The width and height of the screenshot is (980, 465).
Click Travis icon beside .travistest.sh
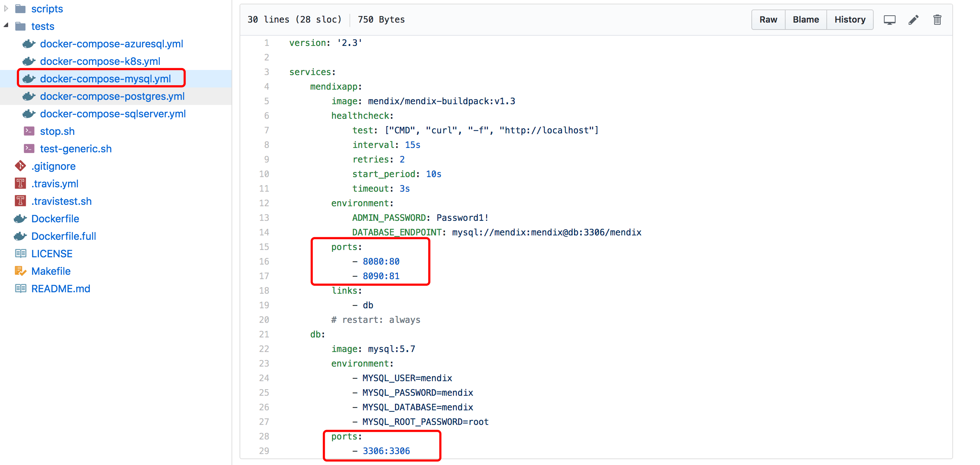point(20,201)
